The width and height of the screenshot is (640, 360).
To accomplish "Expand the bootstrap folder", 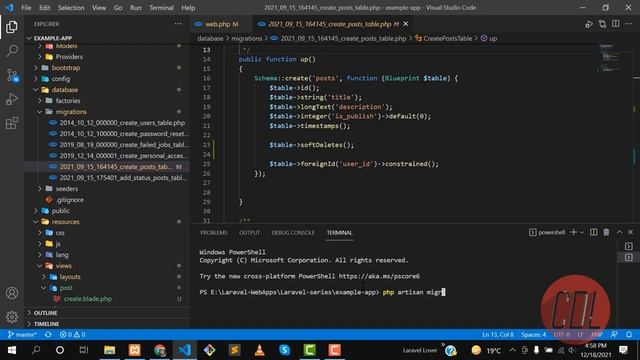I will [36, 68].
